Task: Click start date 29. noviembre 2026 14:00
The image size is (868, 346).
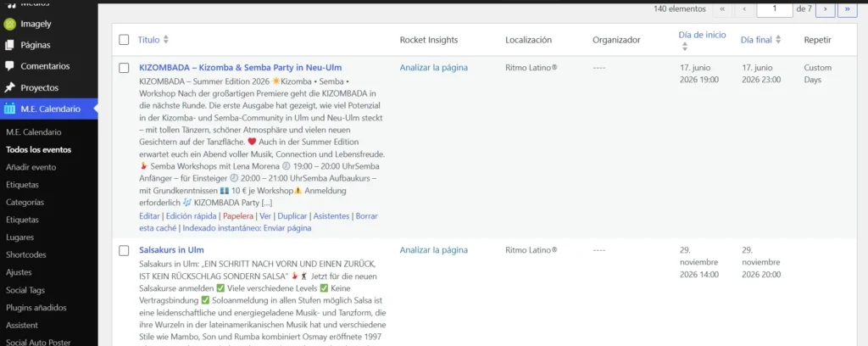Action: pos(699,262)
